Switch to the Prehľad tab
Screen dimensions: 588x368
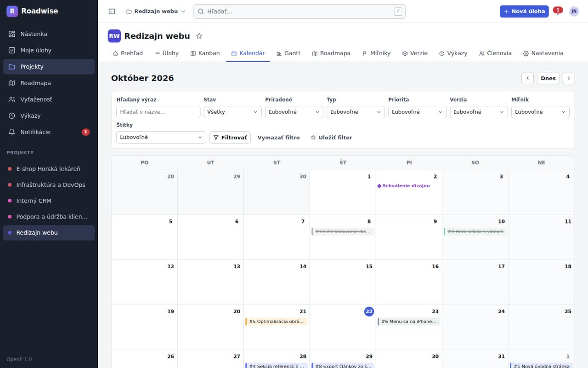click(x=128, y=53)
